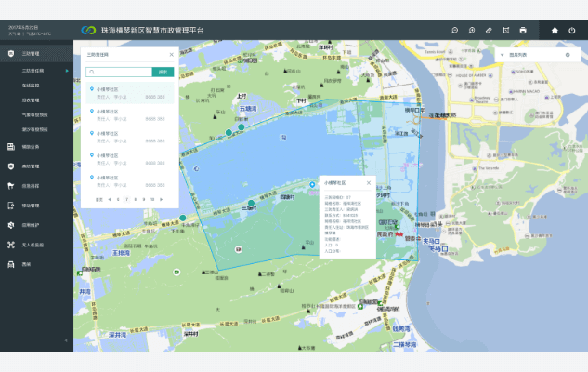
Task: Click the zoom-out magnifier icon in top toolbar
Action: [x=455, y=31]
